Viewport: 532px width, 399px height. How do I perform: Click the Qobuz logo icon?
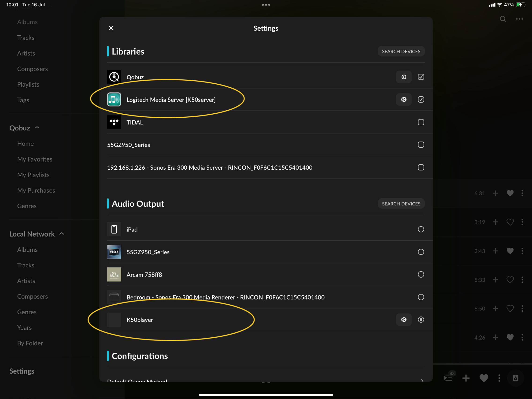point(114,77)
